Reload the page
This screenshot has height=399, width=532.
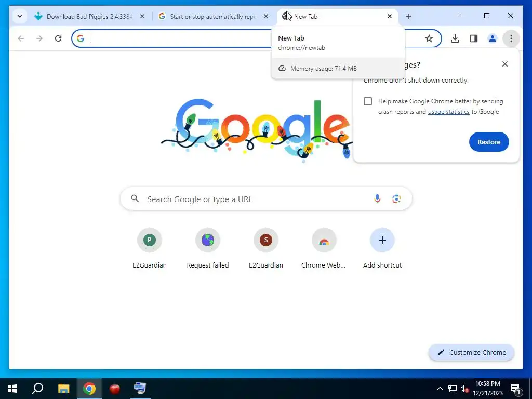[x=58, y=38]
